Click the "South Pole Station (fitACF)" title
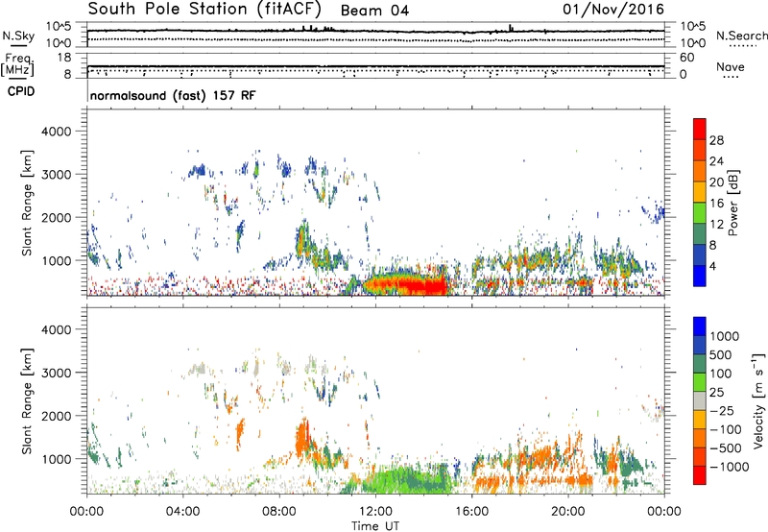The image size is (768, 532). [x=204, y=10]
